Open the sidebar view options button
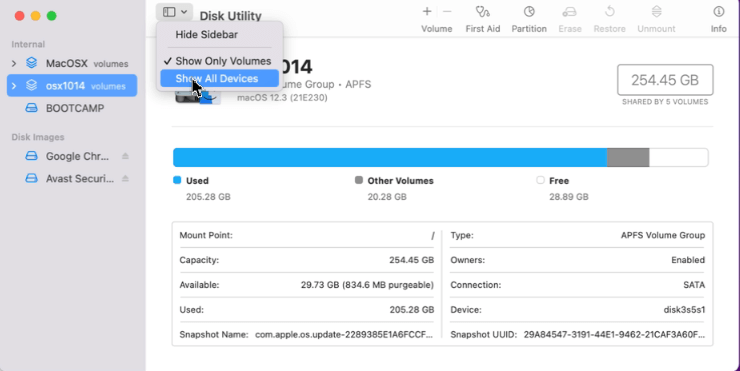 click(x=174, y=12)
